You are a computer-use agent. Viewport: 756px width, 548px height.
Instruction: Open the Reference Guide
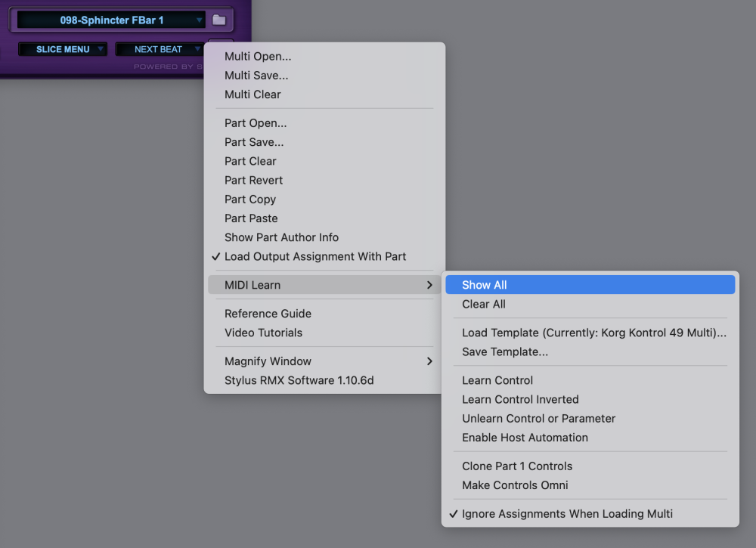click(268, 314)
